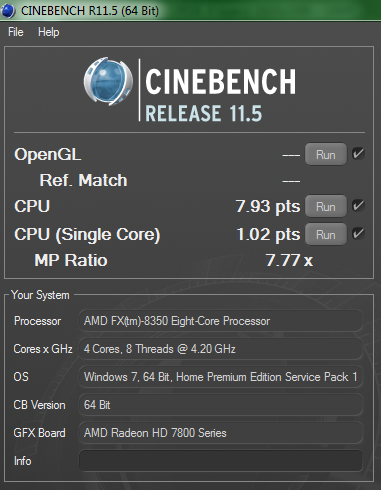This screenshot has width=381, height=490.
Task: Toggle the CPU Single Core checkbox
Action: pyautogui.click(x=358, y=233)
